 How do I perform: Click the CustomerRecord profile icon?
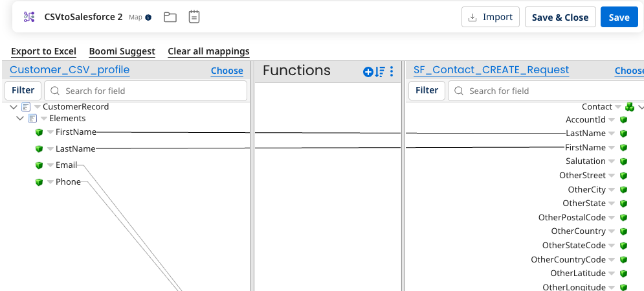tap(26, 107)
